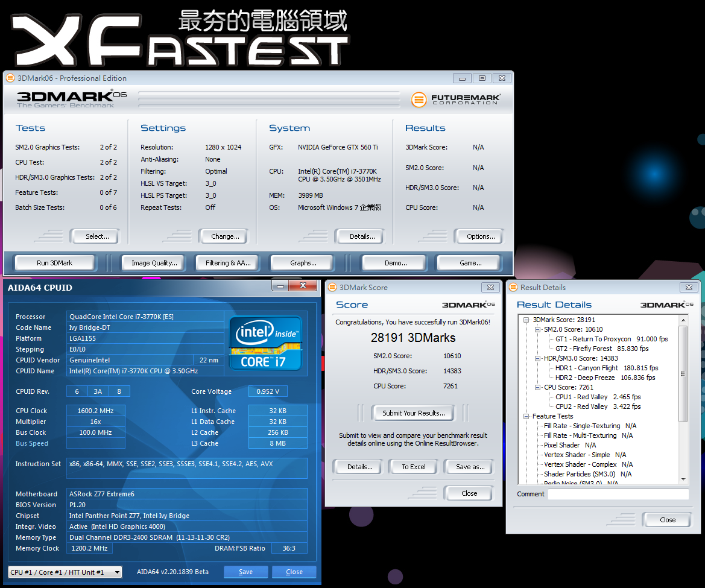Viewport: 705px width, 588px height.
Task: Open Filtering & AA options
Action: tap(228, 263)
